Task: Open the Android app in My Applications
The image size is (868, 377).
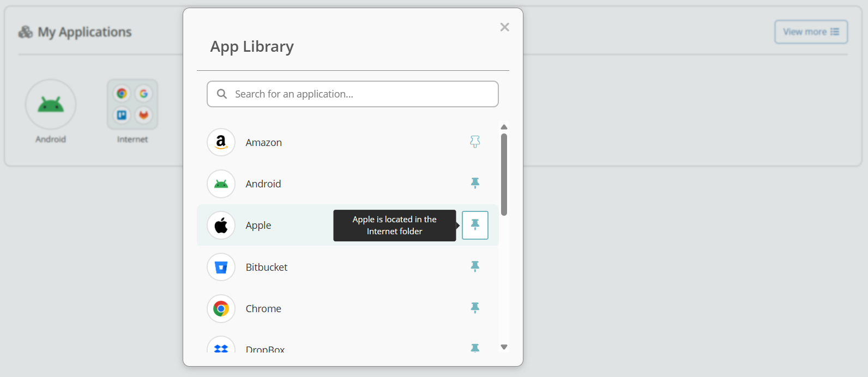Action: 51,105
